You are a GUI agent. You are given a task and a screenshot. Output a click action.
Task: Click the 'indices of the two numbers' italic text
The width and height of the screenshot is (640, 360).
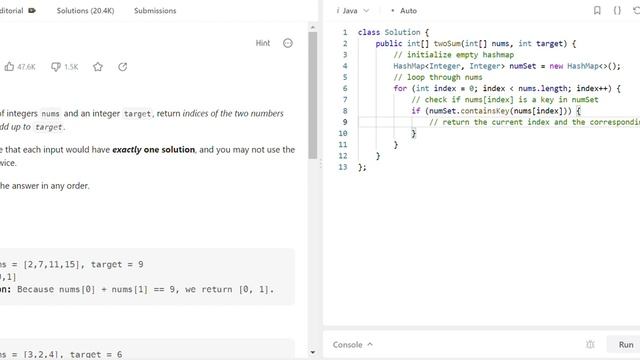233,113
